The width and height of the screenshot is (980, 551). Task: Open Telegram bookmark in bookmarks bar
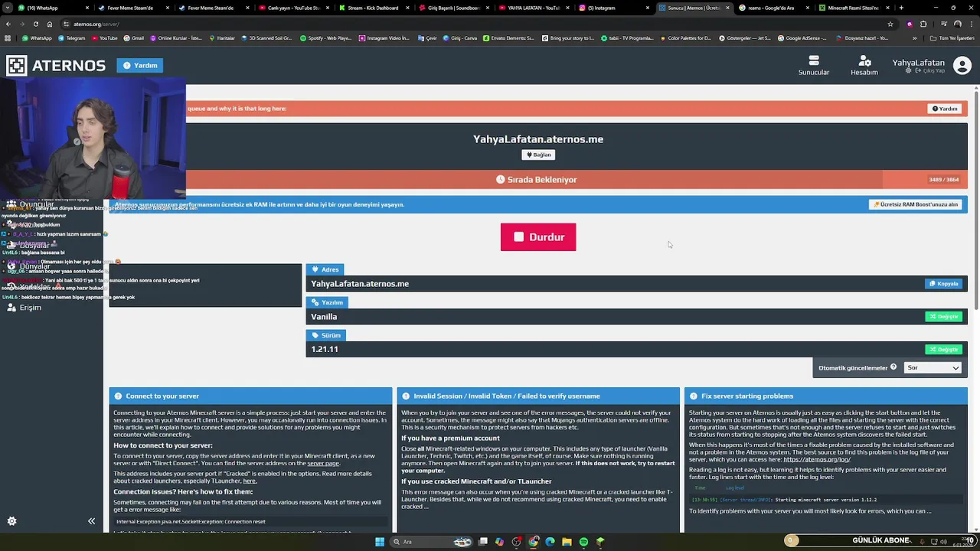click(x=70, y=37)
